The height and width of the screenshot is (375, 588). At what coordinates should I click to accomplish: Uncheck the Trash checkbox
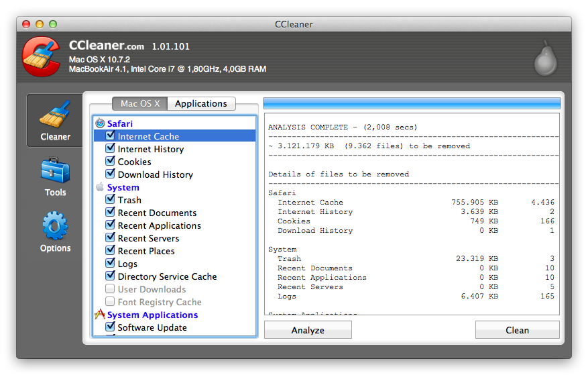[110, 199]
